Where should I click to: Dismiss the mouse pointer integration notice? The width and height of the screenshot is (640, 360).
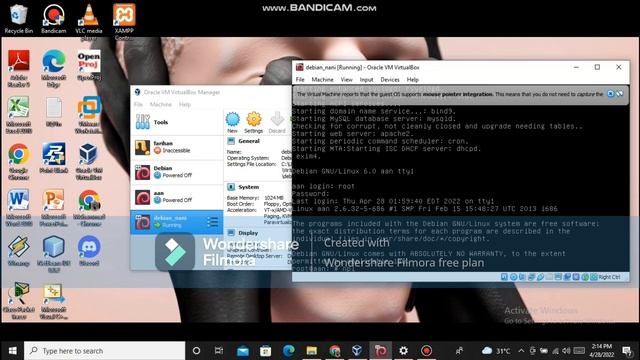611,94
